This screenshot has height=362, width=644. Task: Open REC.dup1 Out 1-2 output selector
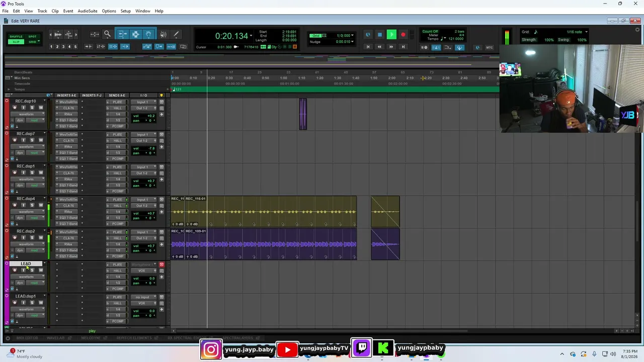click(144, 173)
